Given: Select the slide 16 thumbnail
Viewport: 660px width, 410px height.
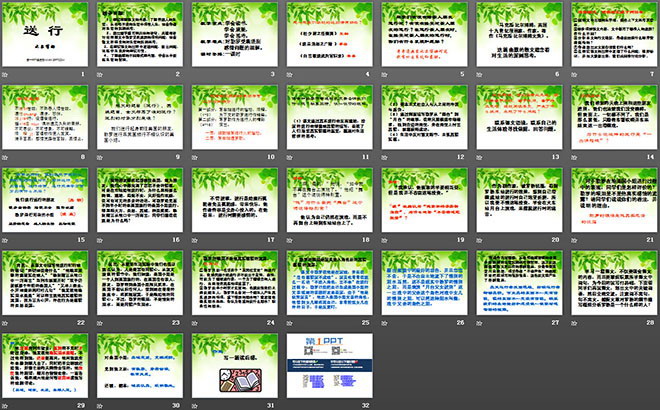Looking at the screenshot, I should coord(140,200).
